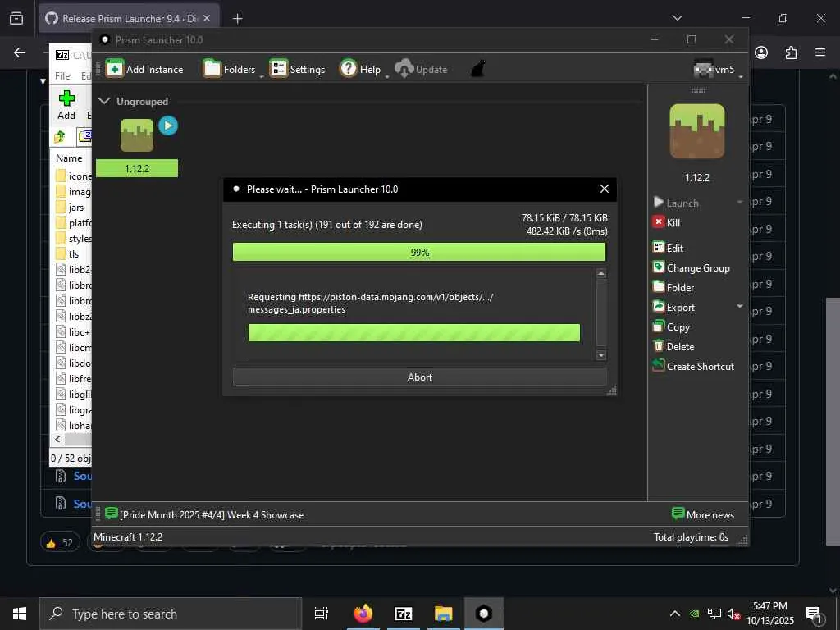840x630 pixels.
Task: Open the instance Folder
Action: (673, 287)
